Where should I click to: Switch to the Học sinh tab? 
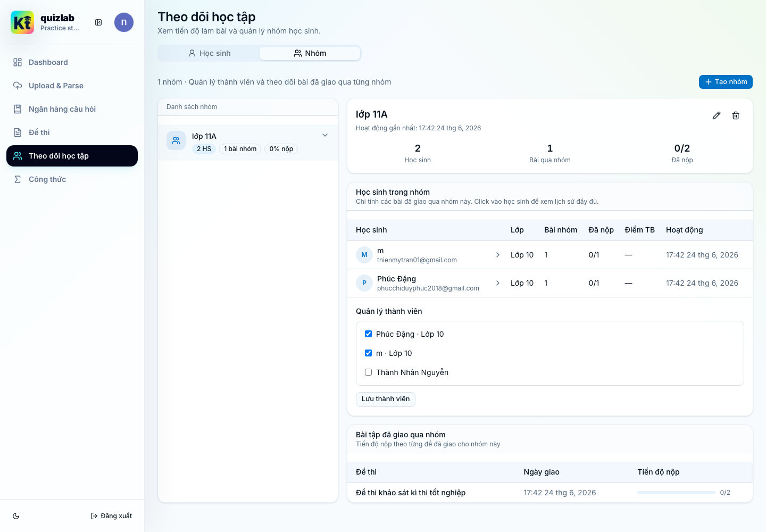coord(209,53)
